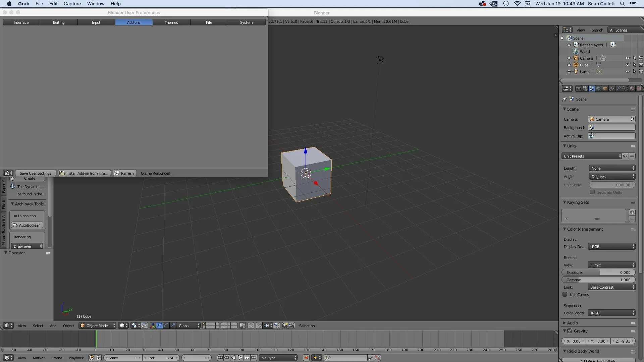This screenshot has width=644, height=362.
Task: Switch to the Themes preferences tab
Action: tap(171, 22)
